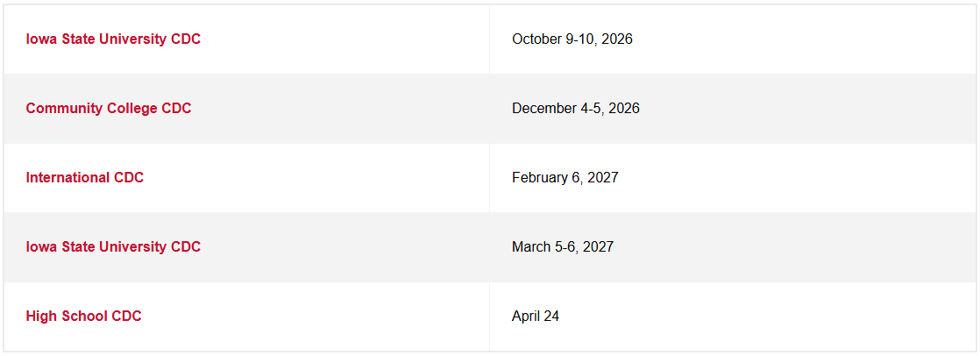The width and height of the screenshot is (980, 356).
Task: Select the December 4-5, 2026 date text
Action: (x=575, y=109)
